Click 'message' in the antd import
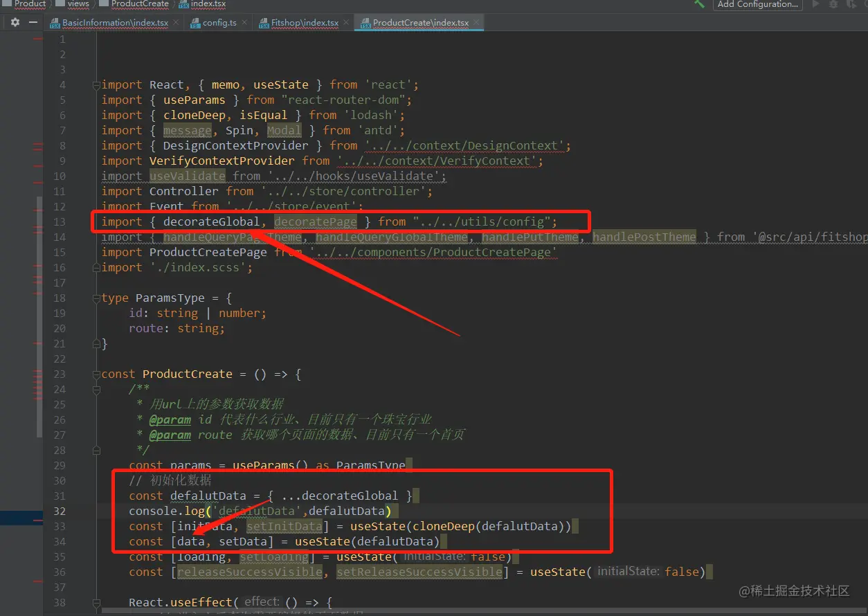Screen dimensions: 868x616 tap(188, 130)
